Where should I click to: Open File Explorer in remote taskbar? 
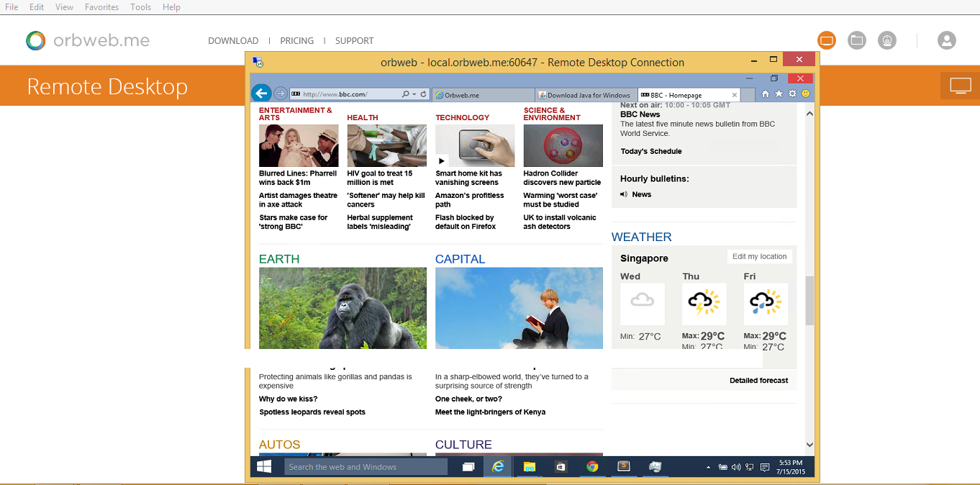[530, 466]
